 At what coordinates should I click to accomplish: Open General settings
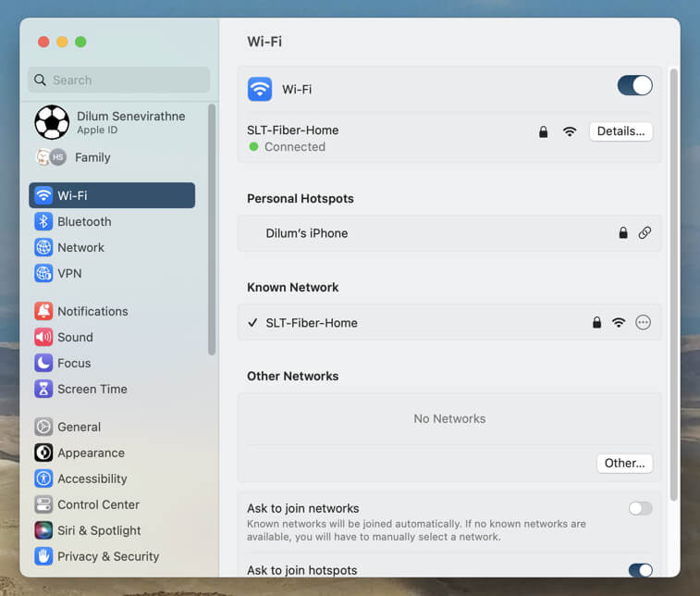click(112, 428)
